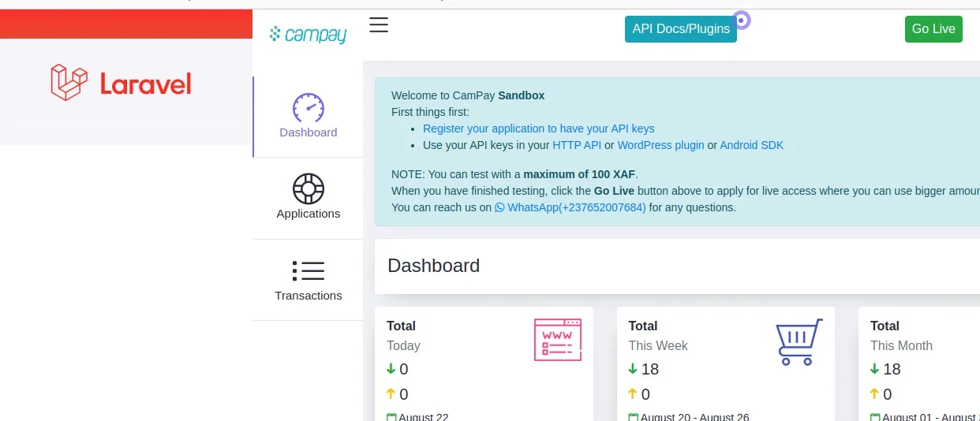Click the Total heading on the Today card
980x421 pixels.
(x=401, y=326)
